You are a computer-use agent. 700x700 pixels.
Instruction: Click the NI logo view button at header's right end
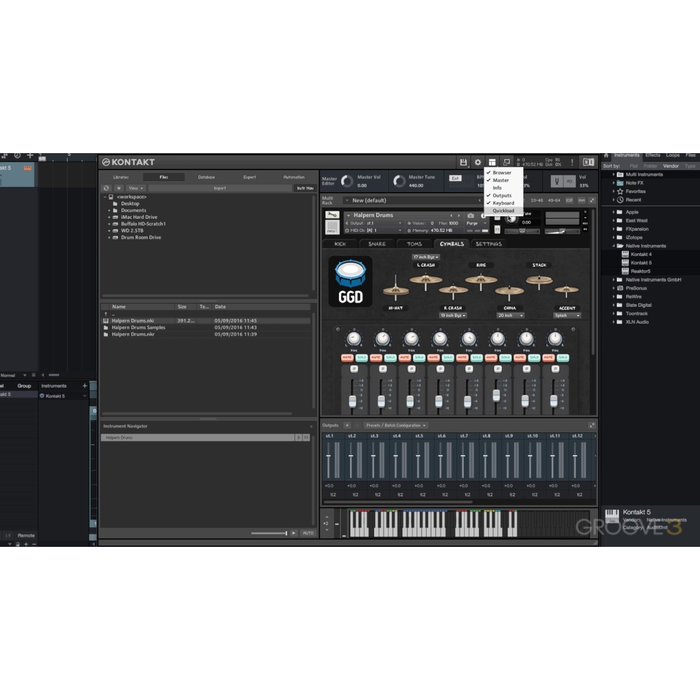coord(588,162)
